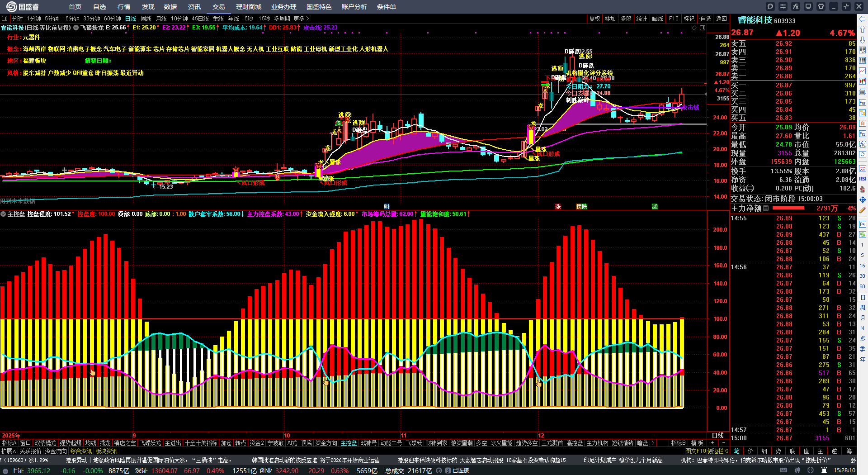Click the RSI icon on right sidebar
Screen dimensions: 868x475
(863, 179)
